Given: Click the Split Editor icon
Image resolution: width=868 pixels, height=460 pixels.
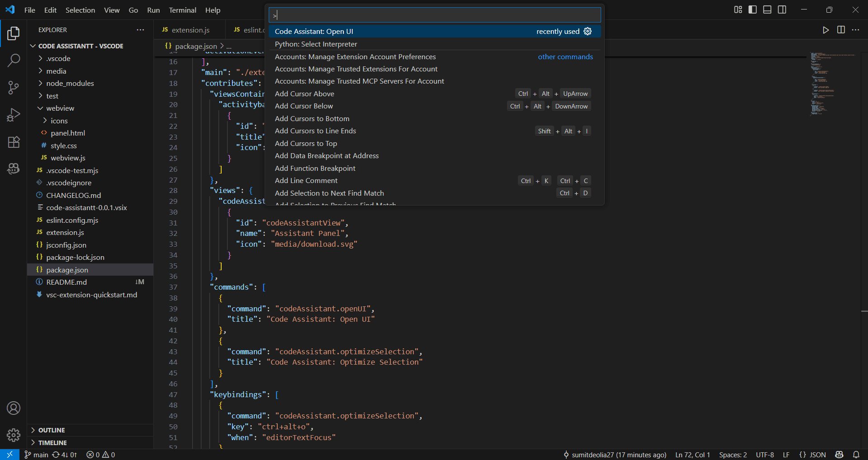Looking at the screenshot, I should click(x=841, y=30).
